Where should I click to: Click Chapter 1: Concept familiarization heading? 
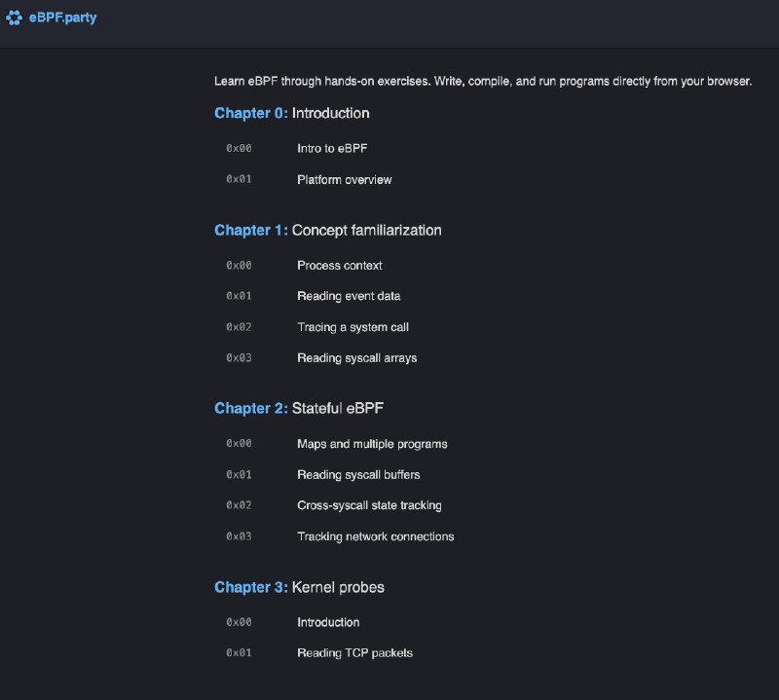327,230
